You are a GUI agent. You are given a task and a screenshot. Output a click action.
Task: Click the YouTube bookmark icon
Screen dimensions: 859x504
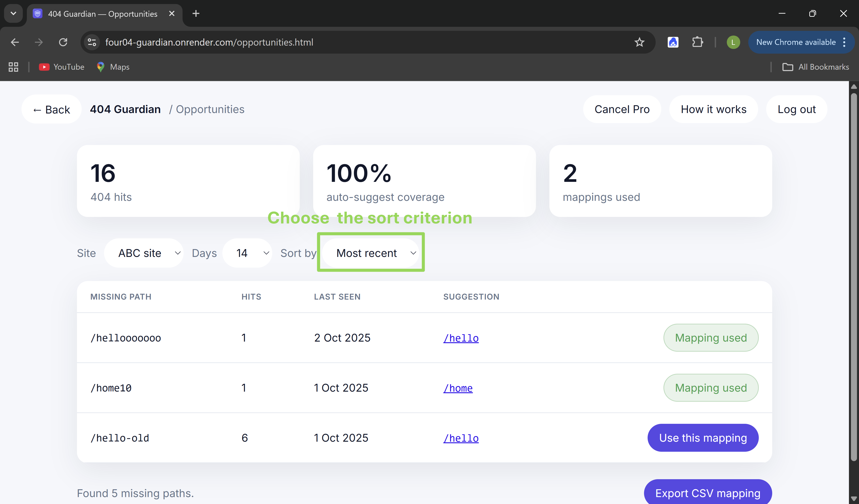[x=44, y=67]
